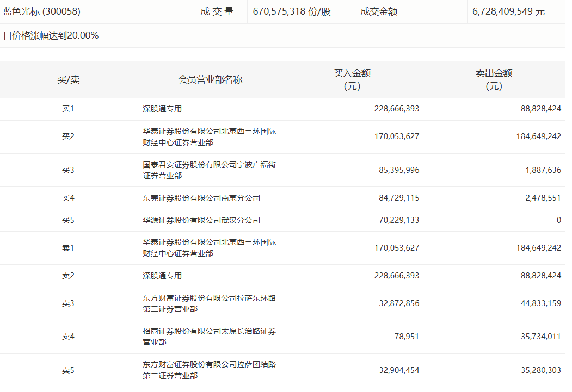Viewport: 572px width, 392px height.
Task: Open 东方财富证券 拉萨东环路第二 branch entry
Action: 209,303
